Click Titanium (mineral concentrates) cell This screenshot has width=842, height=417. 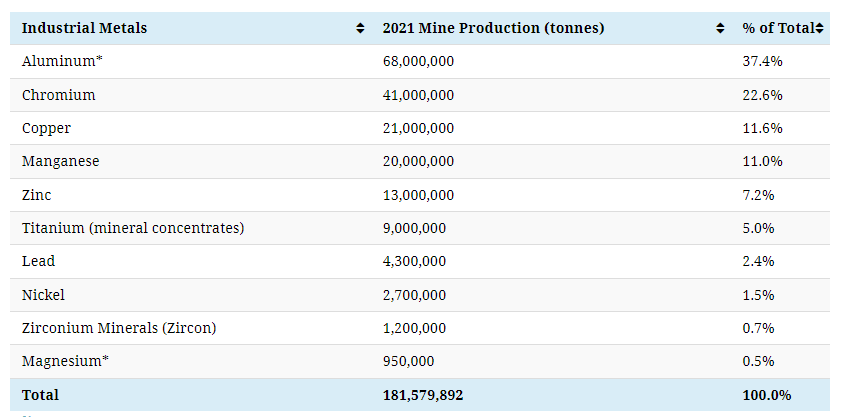click(133, 228)
